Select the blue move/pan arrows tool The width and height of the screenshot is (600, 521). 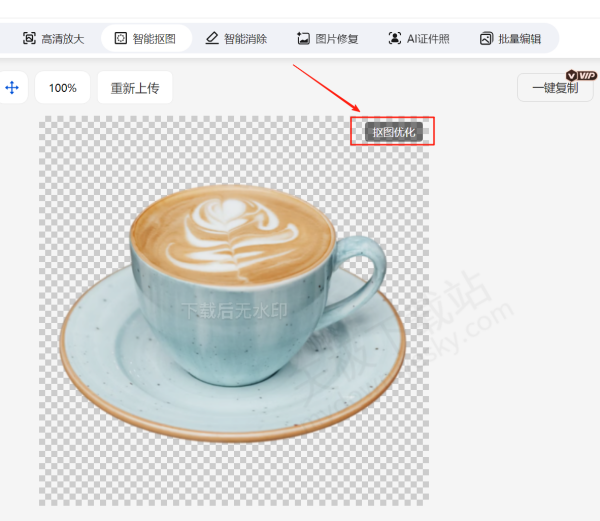[12, 88]
